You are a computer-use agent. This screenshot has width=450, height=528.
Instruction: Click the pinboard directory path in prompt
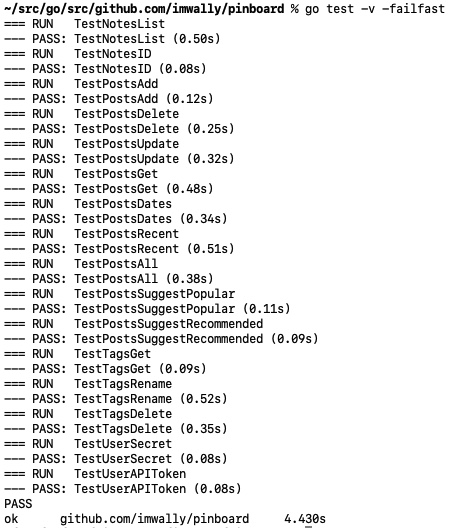tap(144, 9)
